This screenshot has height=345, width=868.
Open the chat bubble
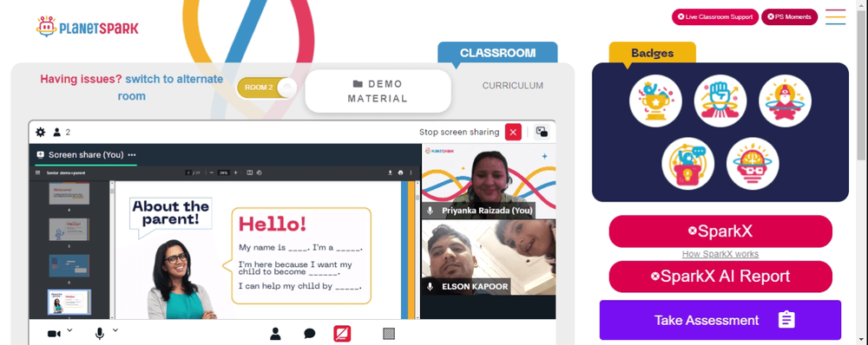point(310,334)
